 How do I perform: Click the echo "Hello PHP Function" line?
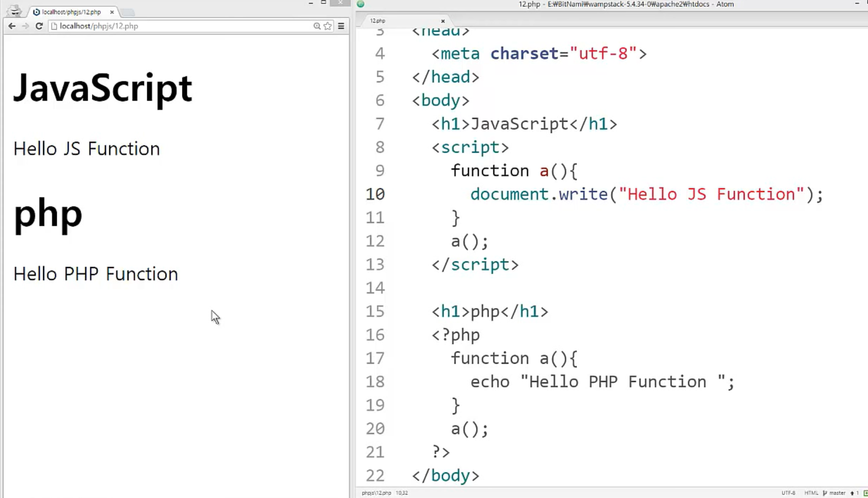click(603, 382)
